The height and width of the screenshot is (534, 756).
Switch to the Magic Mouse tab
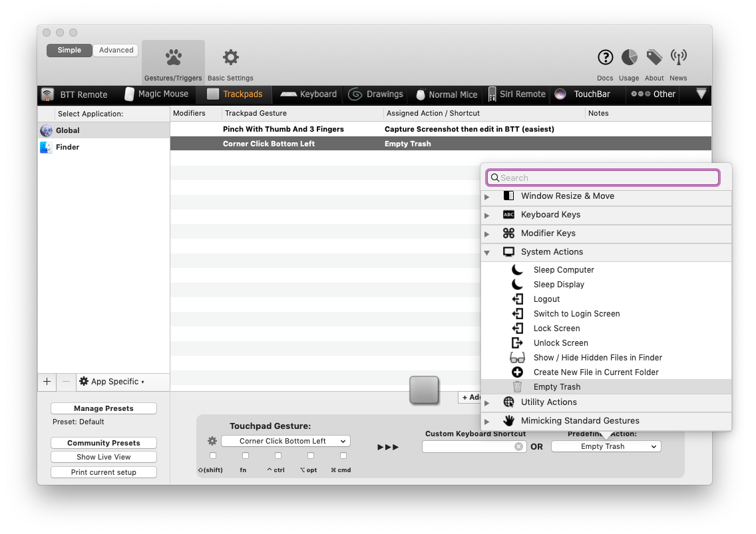156,94
